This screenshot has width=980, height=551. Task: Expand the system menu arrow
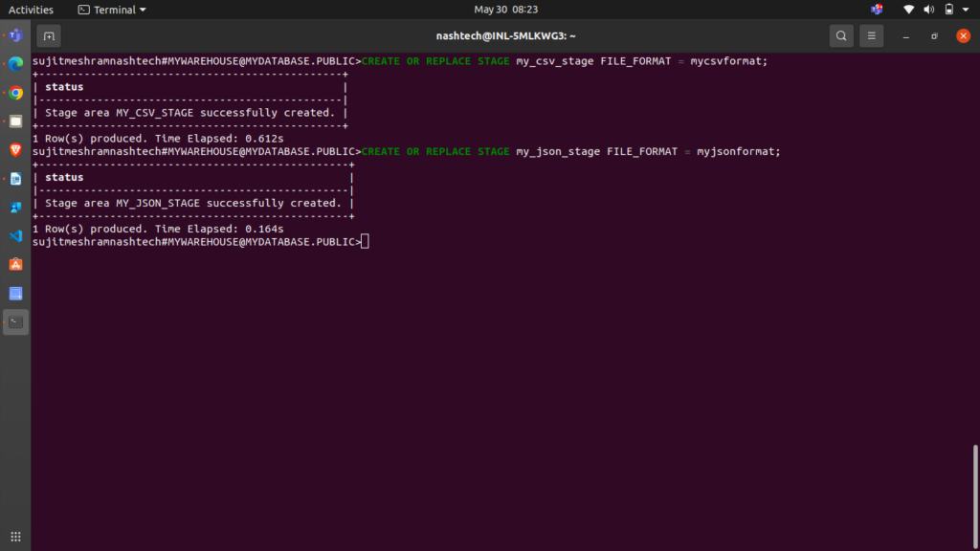pyautogui.click(x=967, y=10)
